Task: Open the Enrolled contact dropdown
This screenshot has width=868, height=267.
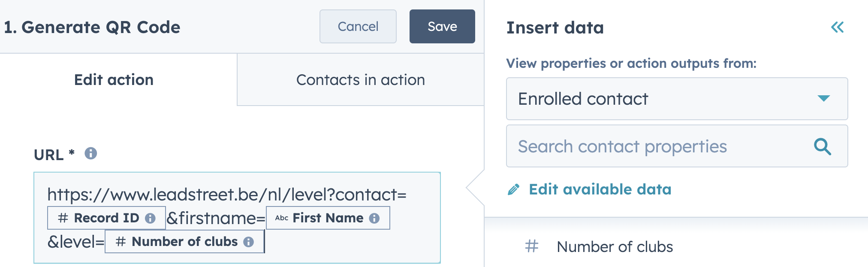Action: point(677,99)
